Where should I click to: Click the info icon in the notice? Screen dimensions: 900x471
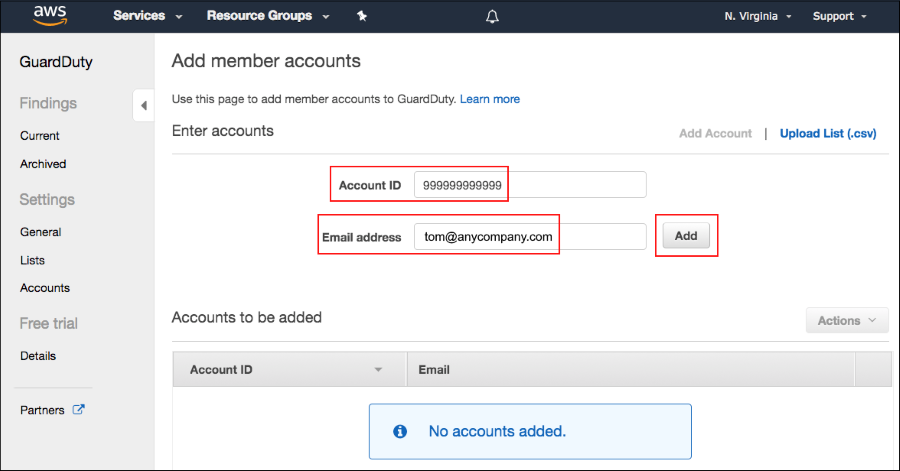(400, 431)
